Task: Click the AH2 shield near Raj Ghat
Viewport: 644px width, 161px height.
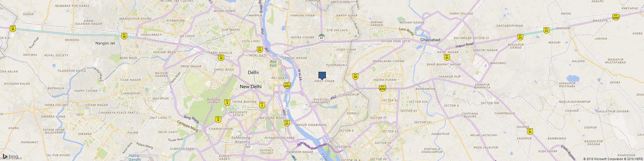Action: click(x=287, y=85)
